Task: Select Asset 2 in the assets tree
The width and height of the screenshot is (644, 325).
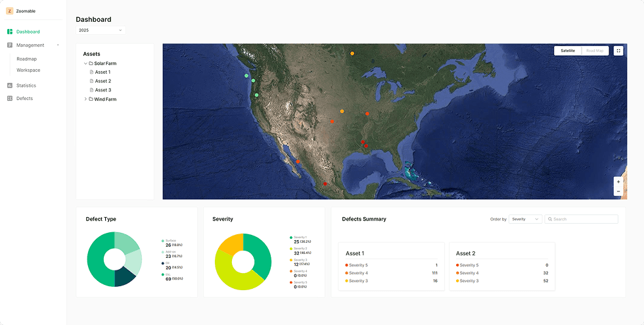Action: tap(103, 81)
